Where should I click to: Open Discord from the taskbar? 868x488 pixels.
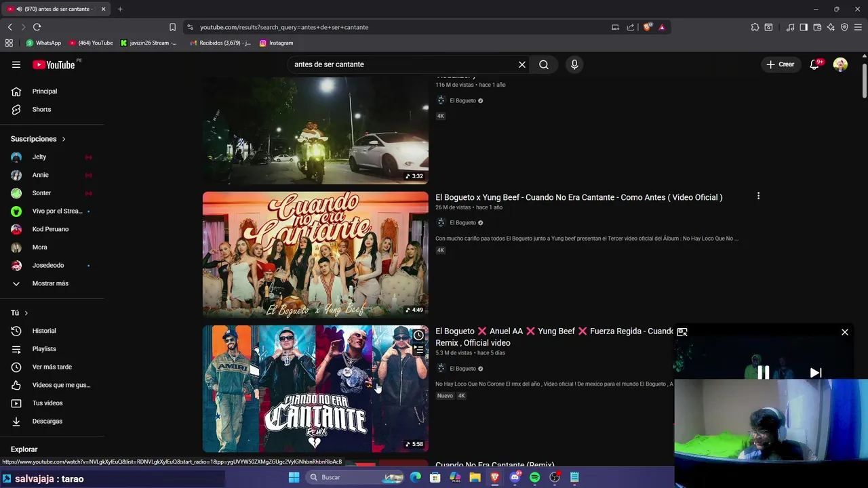515,478
